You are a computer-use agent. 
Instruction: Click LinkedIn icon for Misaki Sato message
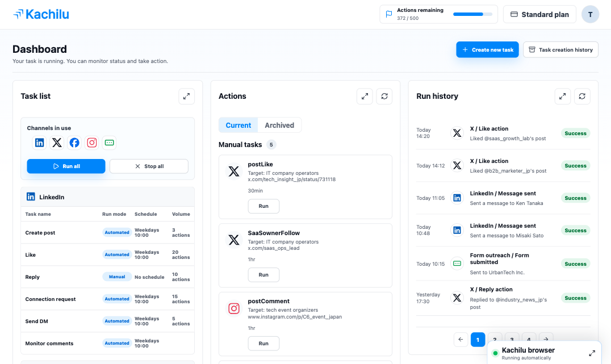click(x=457, y=231)
